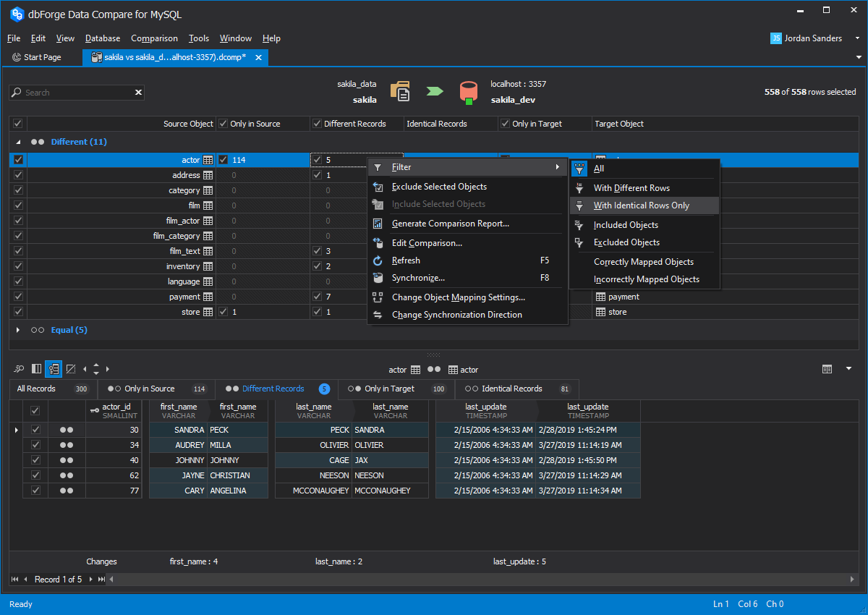Open the Jordan Sanders account dropdown
Viewport: 868px width, 615px height.
[856, 38]
